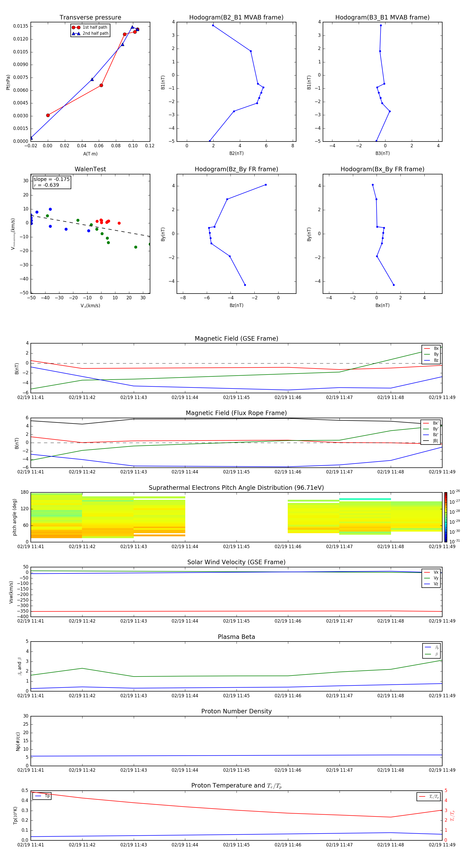Click the 'Magnetic Field (GSE Frame)' title
Screen dimensions: 473x868
point(236,339)
